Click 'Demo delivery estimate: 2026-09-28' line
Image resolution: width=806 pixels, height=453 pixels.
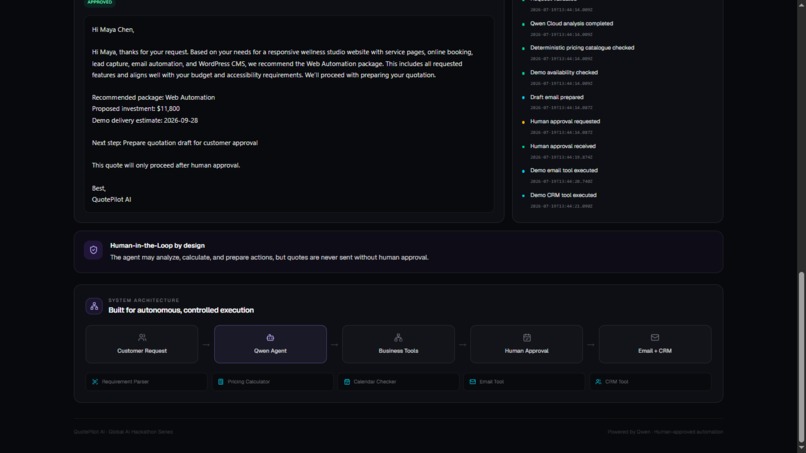tap(145, 120)
